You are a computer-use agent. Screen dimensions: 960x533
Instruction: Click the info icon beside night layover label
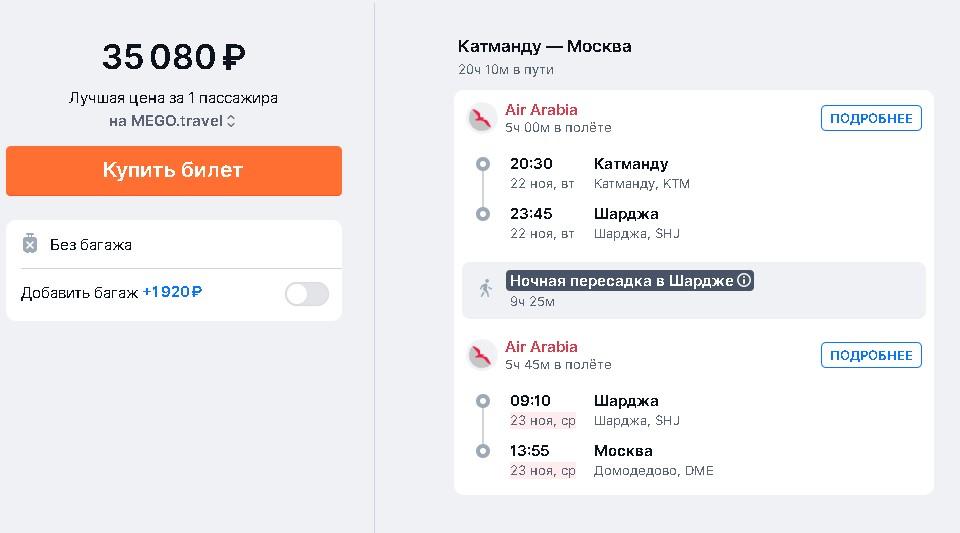[744, 280]
